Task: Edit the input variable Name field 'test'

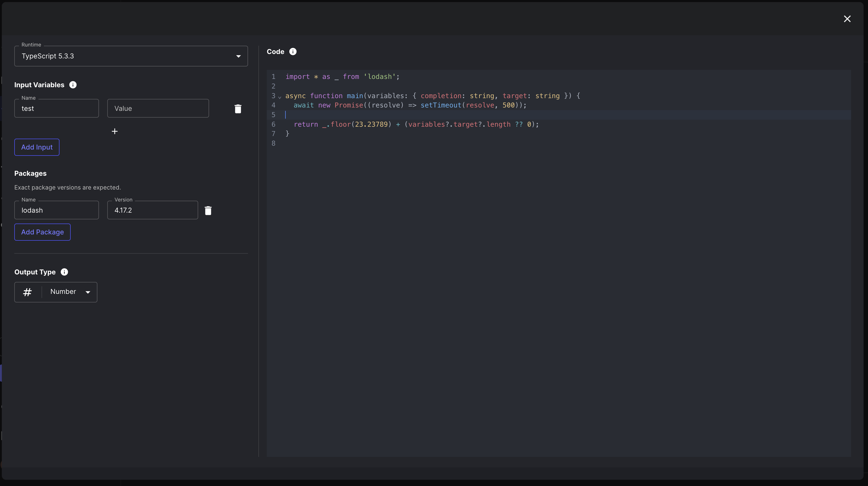Action: click(x=57, y=109)
